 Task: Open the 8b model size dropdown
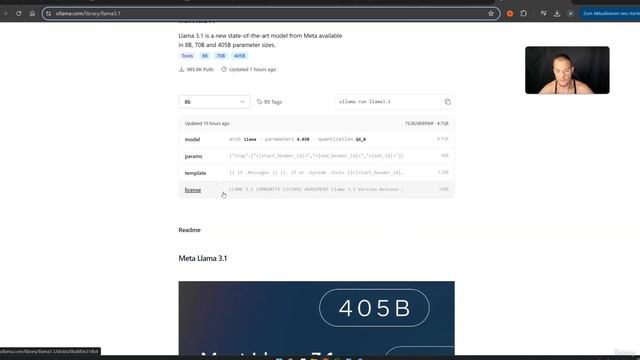coord(214,102)
